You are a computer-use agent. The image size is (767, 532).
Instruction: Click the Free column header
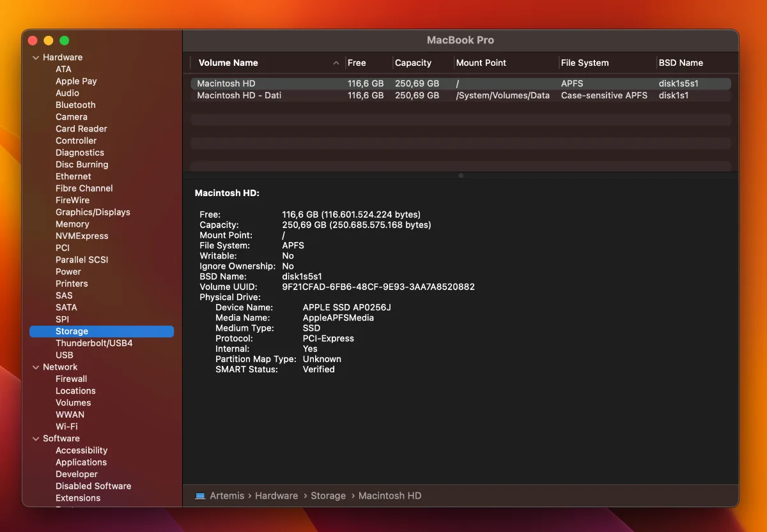pos(355,63)
